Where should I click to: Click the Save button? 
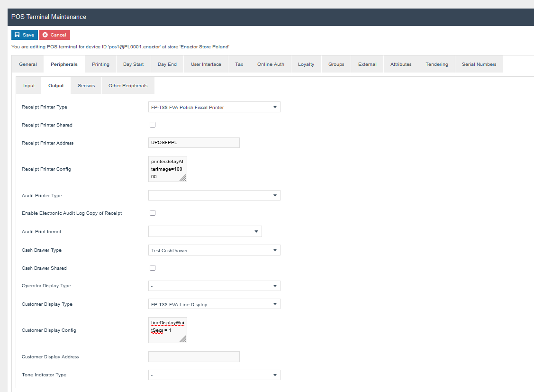(24, 35)
